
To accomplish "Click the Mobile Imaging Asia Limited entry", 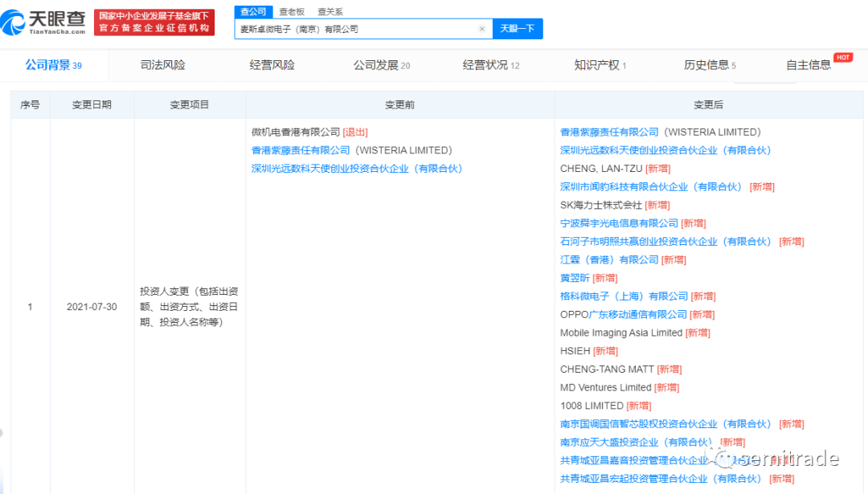I will pos(621,333).
